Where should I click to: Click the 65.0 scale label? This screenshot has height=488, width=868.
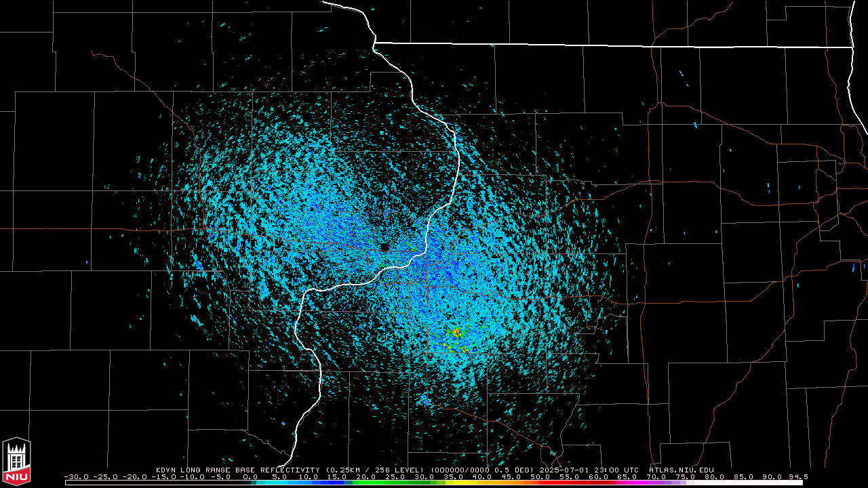tap(627, 476)
